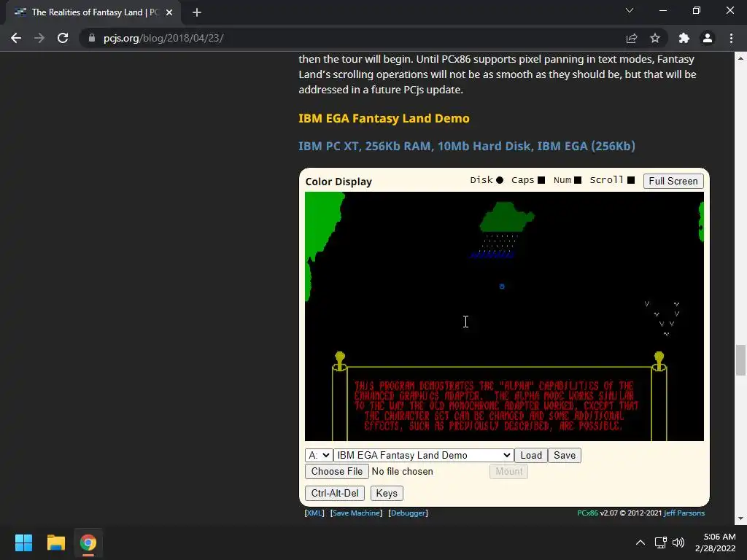Open the Debugger link
The width and height of the screenshot is (747, 560).
[x=409, y=513]
